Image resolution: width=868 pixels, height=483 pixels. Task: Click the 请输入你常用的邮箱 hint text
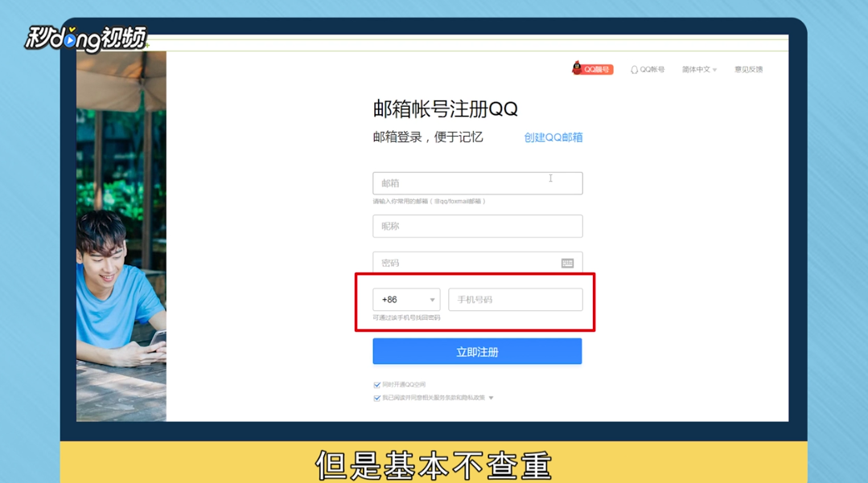coord(429,202)
